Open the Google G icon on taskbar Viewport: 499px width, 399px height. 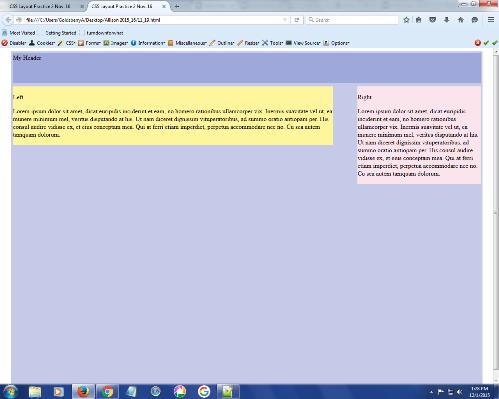click(204, 392)
